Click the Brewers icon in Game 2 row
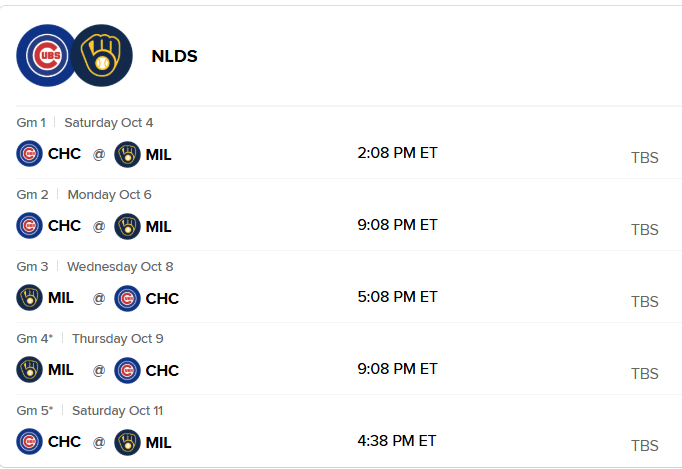 tap(127, 226)
